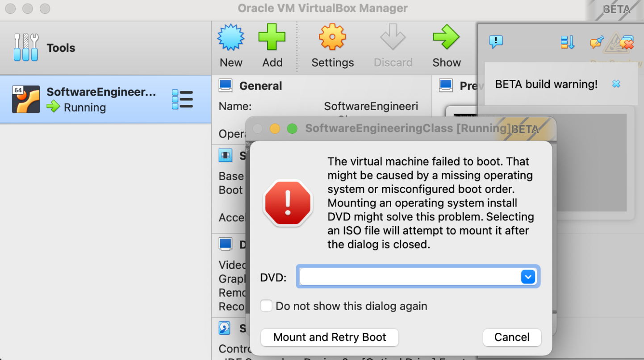Click the green Add machine icon
Image resolution: width=644 pixels, height=360 pixels.
tap(272, 37)
